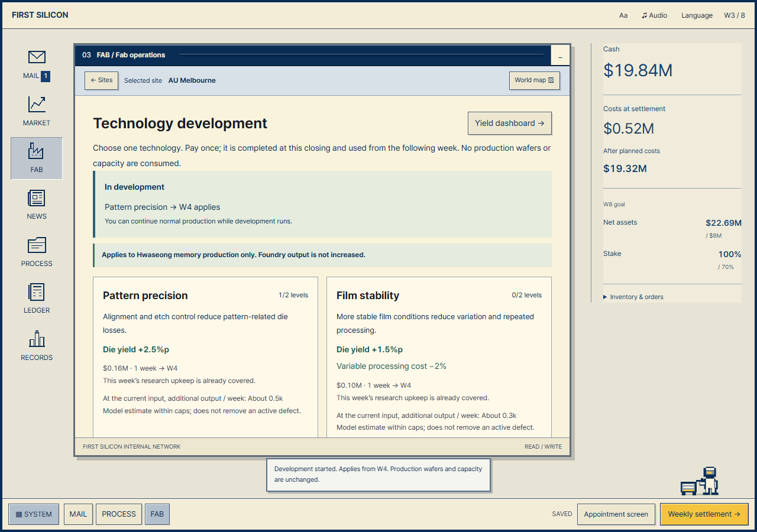Viewport: 757px width, 532px height.
Task: Click the SAVED status label
Action: [562, 514]
